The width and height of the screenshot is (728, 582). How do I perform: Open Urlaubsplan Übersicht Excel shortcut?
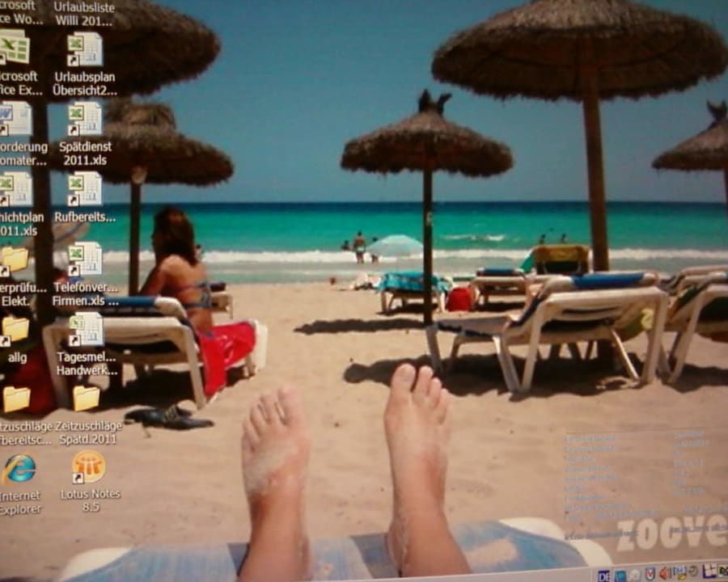click(x=84, y=50)
